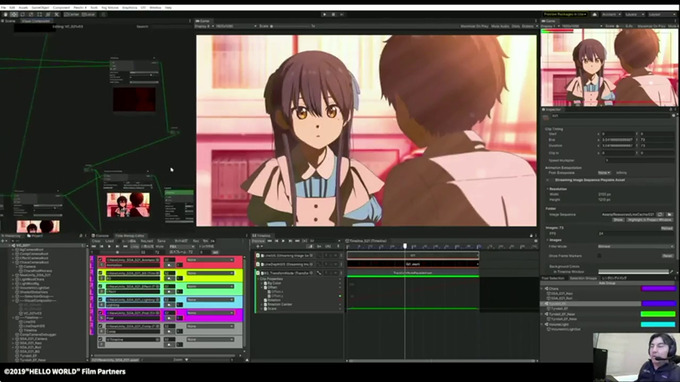This screenshot has width=680, height=382.
Task: Toggle the Center pivot mode button
Action: [x=72, y=14]
